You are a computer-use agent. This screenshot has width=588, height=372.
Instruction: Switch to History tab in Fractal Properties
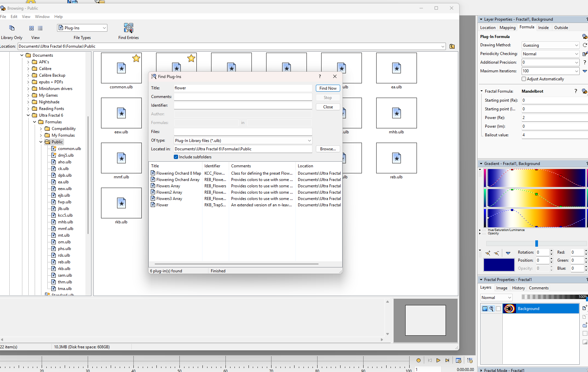[518, 288]
